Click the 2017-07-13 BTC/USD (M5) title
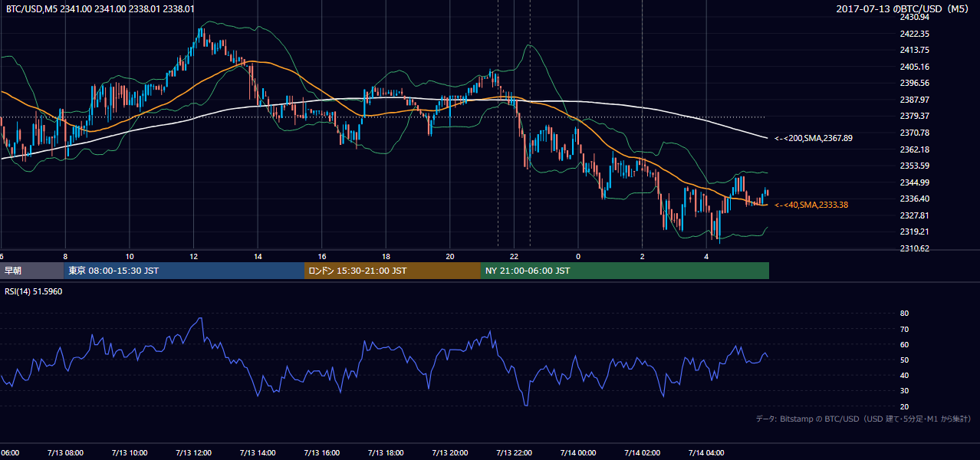This screenshot has width=980, height=460. [904, 8]
